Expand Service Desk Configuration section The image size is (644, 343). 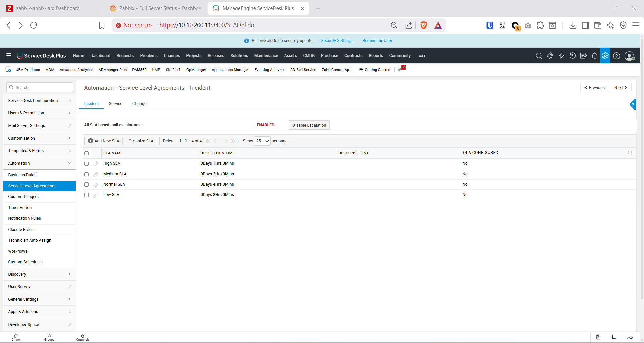pos(39,101)
